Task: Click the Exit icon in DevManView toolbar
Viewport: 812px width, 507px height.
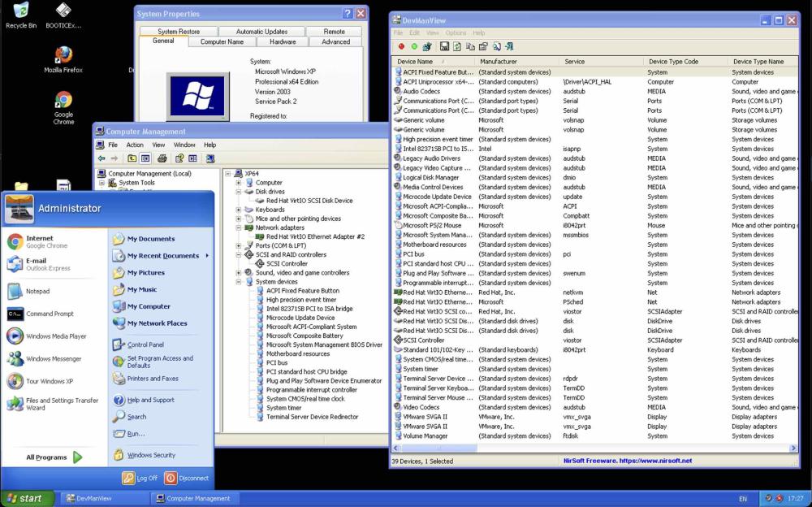Action: click(510, 46)
